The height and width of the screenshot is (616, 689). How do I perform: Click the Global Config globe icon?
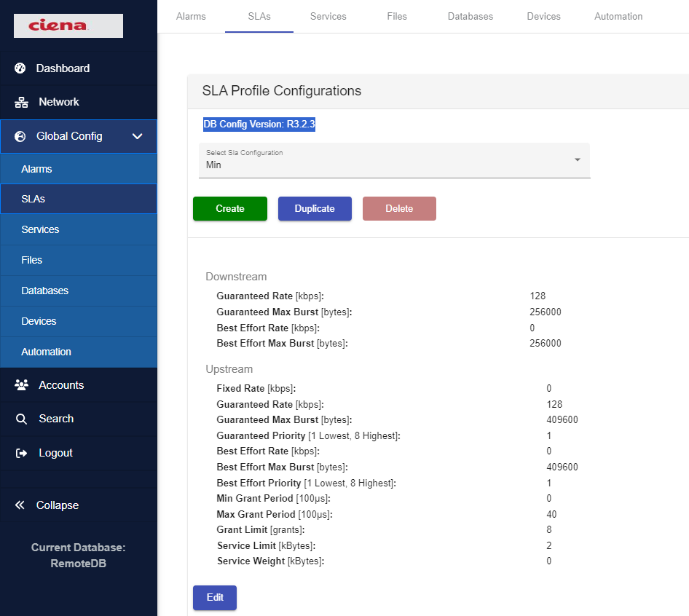point(20,136)
